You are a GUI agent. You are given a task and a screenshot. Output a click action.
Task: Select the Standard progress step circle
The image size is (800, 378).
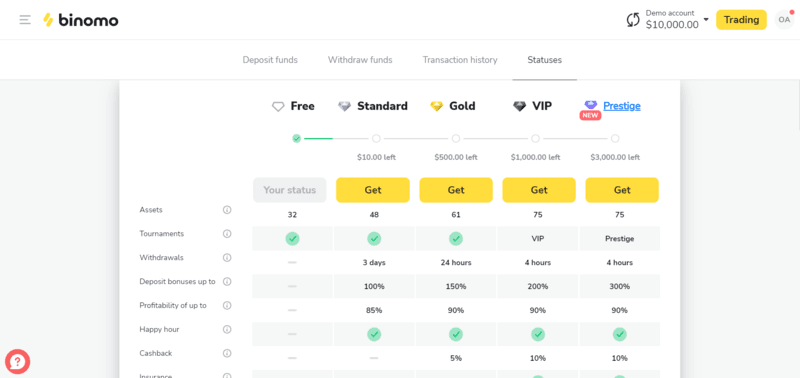376,138
